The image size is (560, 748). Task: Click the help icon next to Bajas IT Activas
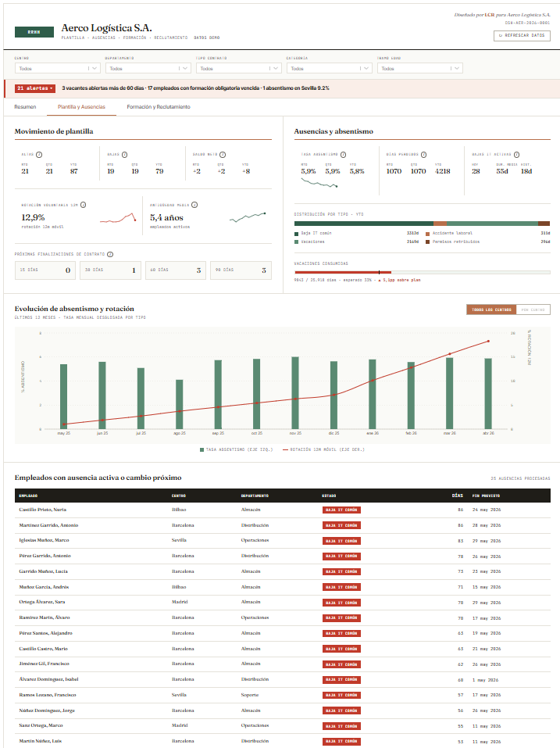[516, 155]
